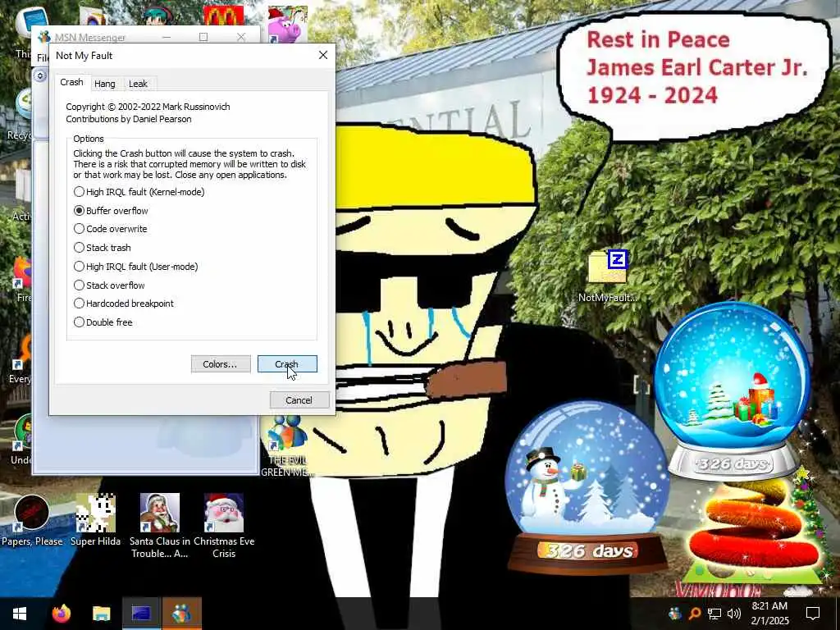This screenshot has width=840, height=630.
Task: Select the Buffer overflow radio button
Action: point(111,211)
